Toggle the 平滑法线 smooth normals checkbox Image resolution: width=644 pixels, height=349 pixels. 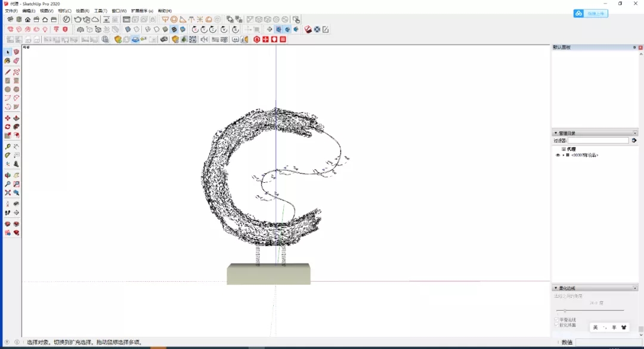pos(556,320)
